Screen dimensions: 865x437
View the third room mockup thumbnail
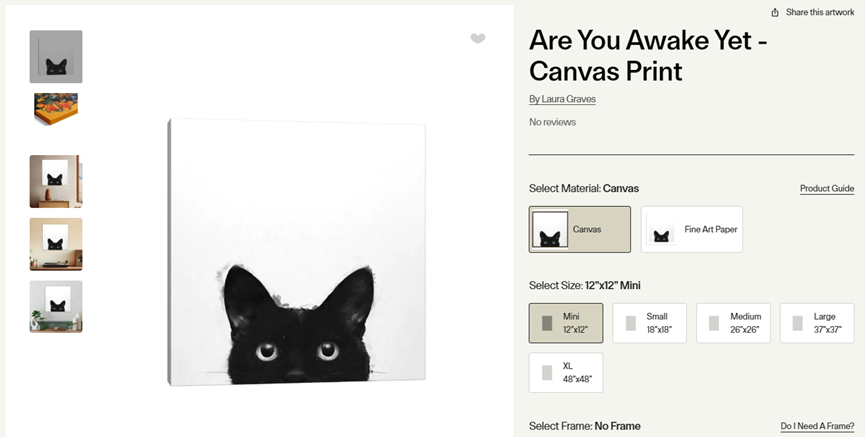(56, 181)
